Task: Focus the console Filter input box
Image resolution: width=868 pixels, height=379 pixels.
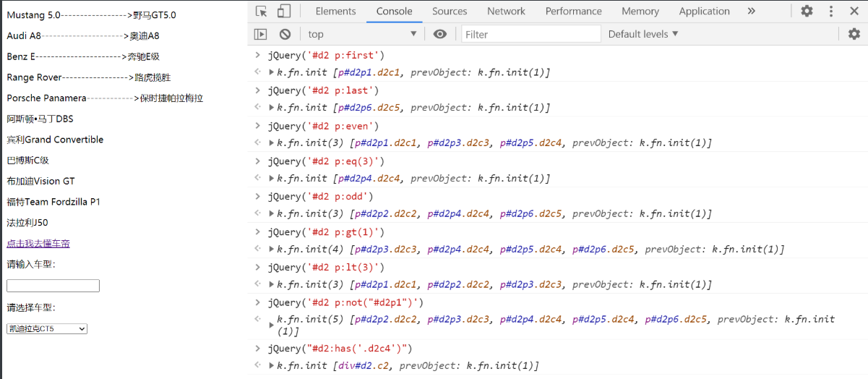Action: point(531,34)
